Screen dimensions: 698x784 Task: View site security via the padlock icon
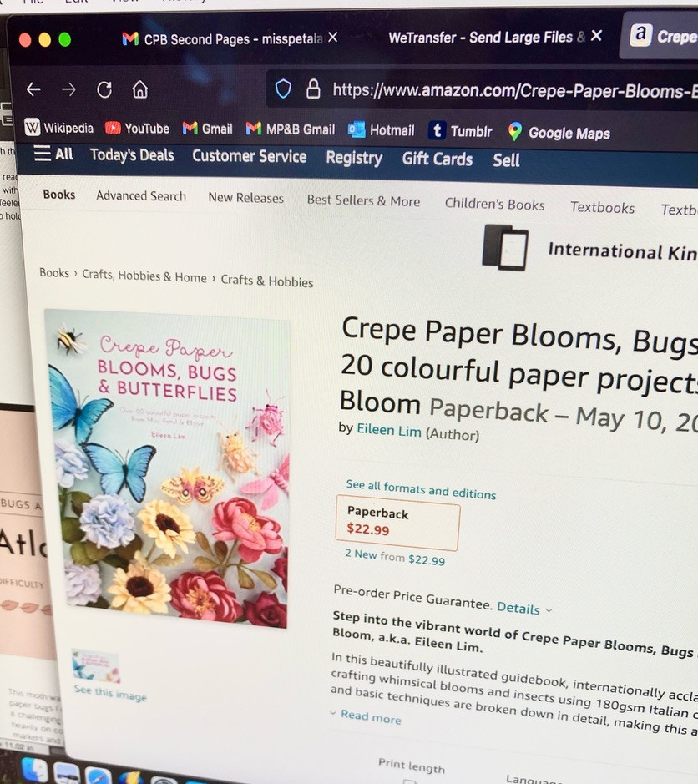tap(313, 89)
